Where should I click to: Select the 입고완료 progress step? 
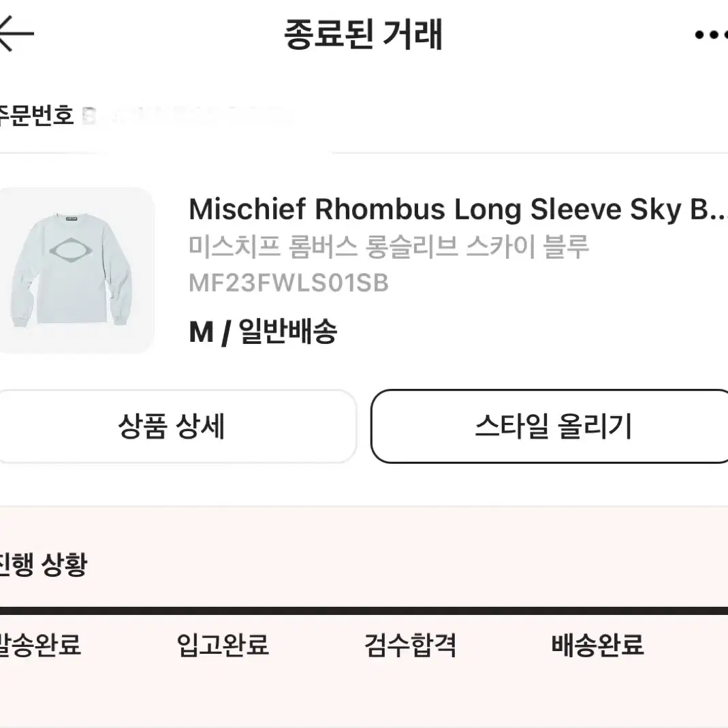223,644
